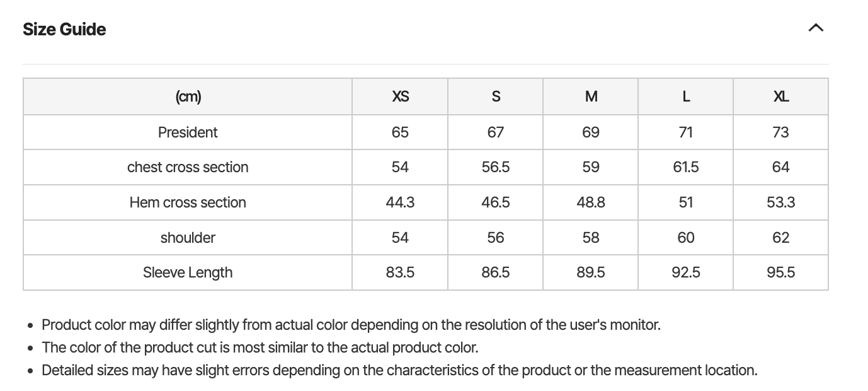
Task: Click the Size Guide heading
Action: [x=64, y=29]
